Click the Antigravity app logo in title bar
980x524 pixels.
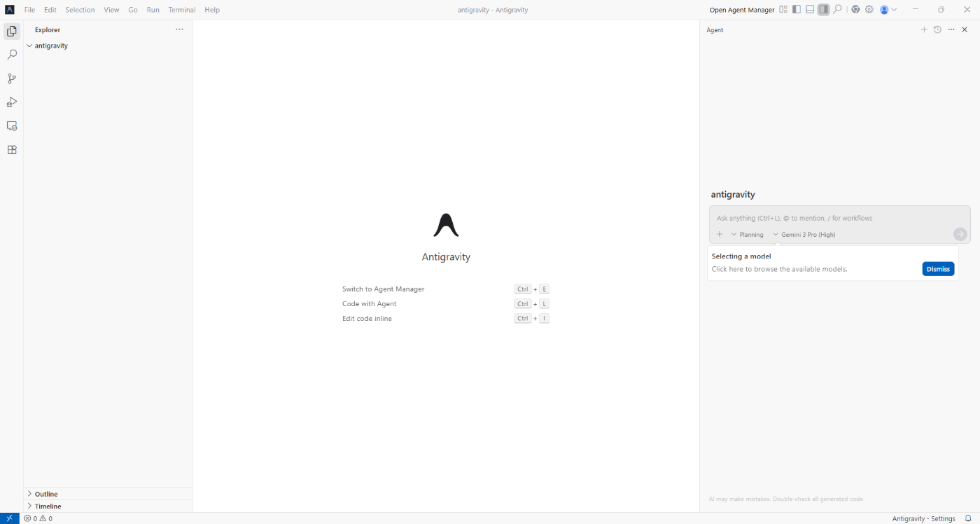(x=10, y=10)
